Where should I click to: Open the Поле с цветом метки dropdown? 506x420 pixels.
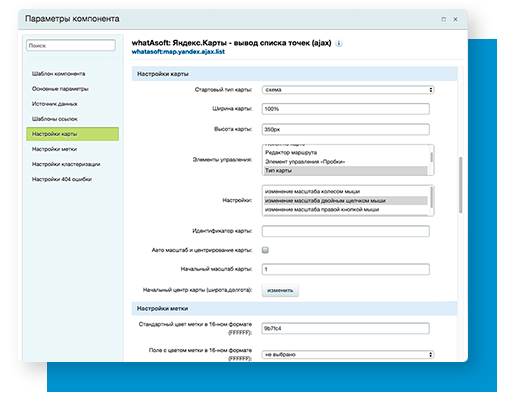pyautogui.click(x=348, y=354)
